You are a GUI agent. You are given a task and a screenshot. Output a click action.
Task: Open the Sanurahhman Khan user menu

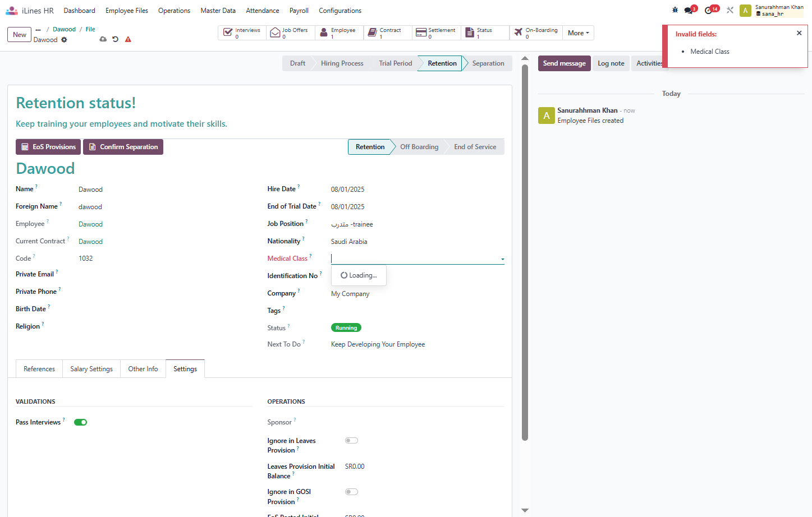click(x=772, y=10)
